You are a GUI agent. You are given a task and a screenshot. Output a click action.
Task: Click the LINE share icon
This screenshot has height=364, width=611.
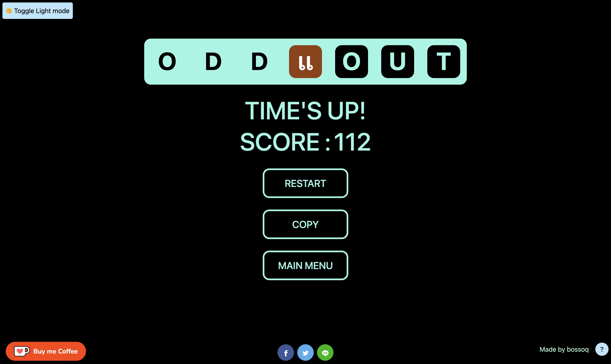(325, 351)
